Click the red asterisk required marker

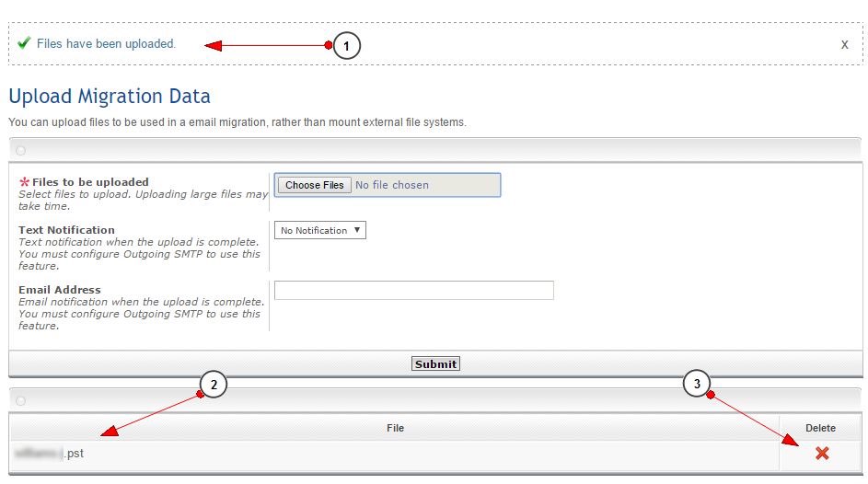[24, 181]
